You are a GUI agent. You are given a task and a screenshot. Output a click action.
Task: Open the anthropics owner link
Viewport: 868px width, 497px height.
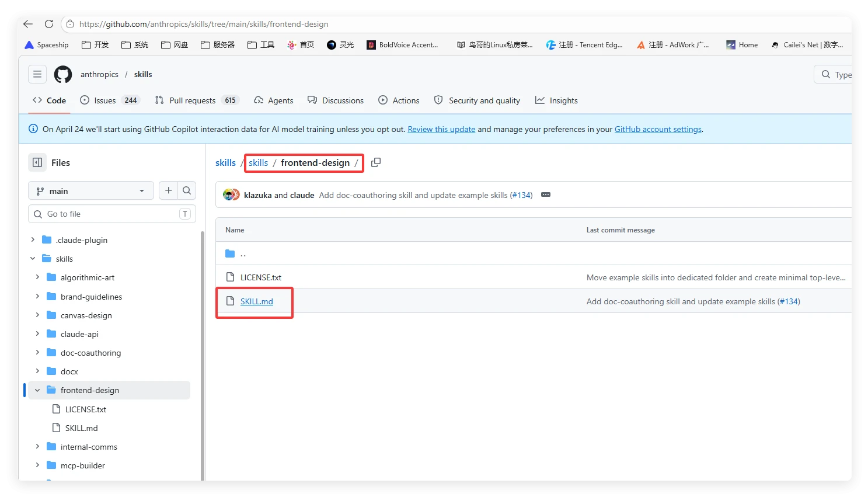coord(99,74)
